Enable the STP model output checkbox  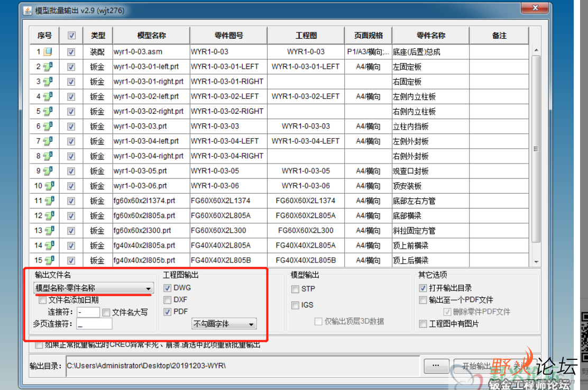coord(295,289)
